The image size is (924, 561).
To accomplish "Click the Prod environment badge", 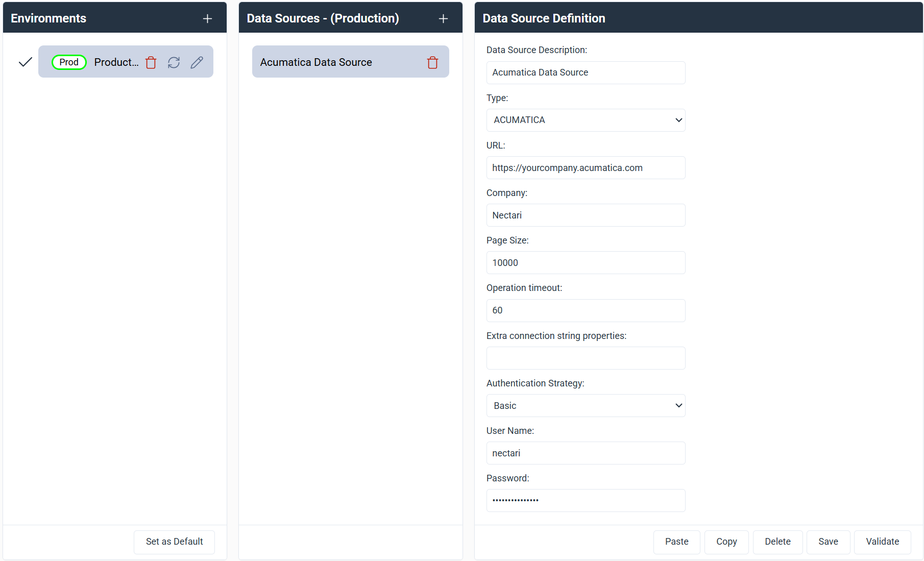I will click(x=68, y=62).
